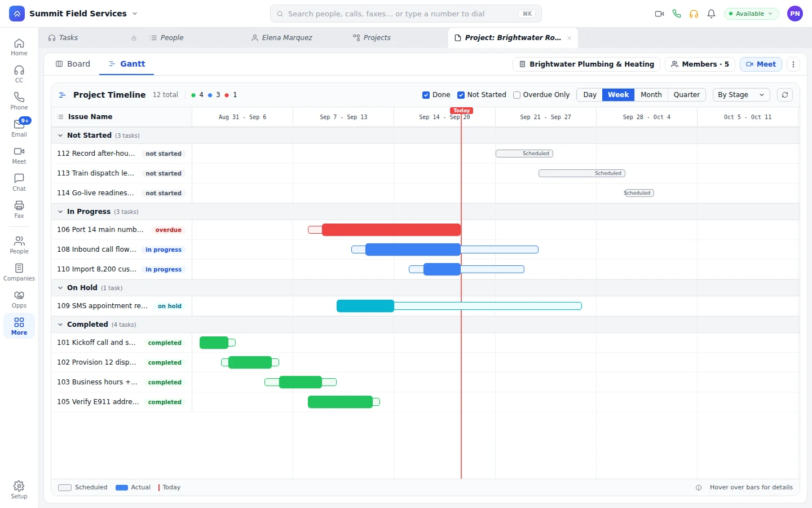Click the red overdue bar for task 106
812x508 pixels.
[x=391, y=230]
